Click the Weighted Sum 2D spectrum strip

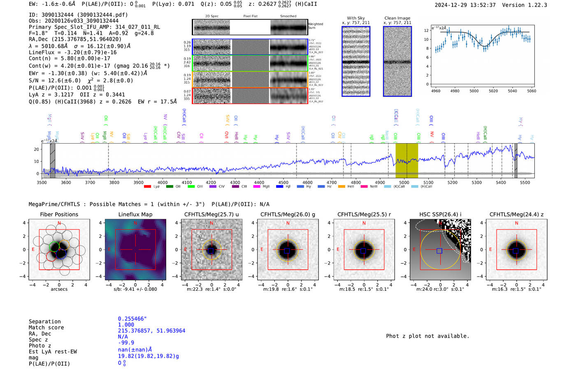pos(250,27)
